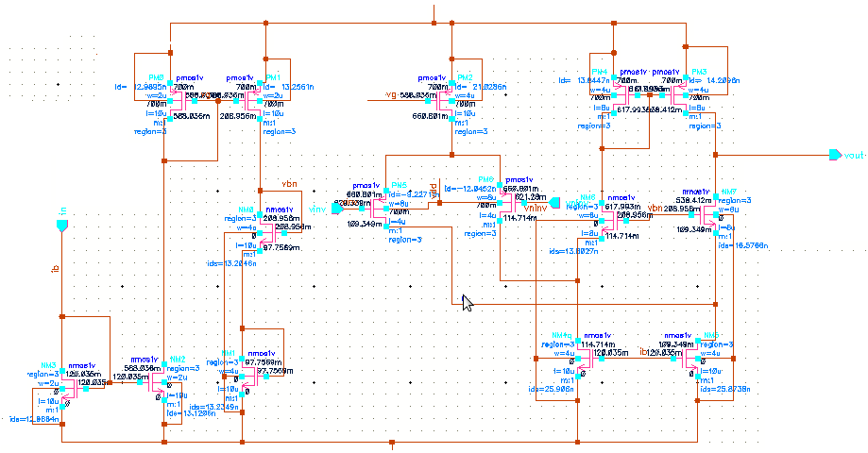Select the NM6 nmos transistor symbol
The image size is (868, 453).
click(612, 221)
